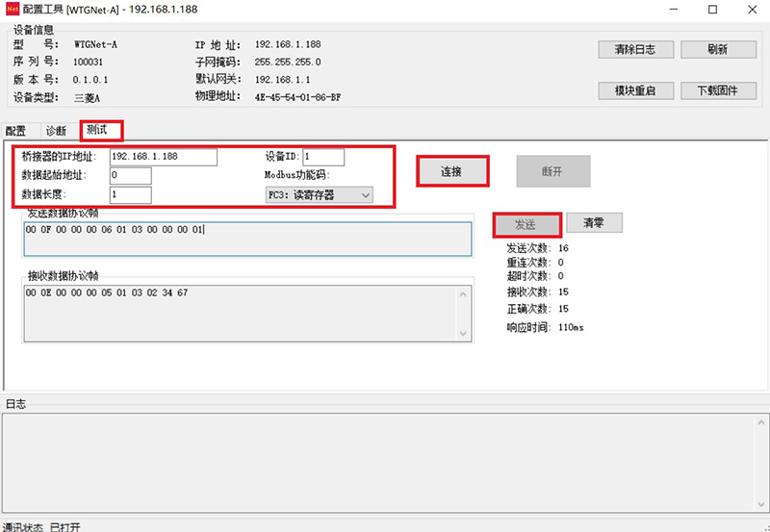Image resolution: width=770 pixels, height=532 pixels.
Task: Click the 数据起始地址 field
Action: [x=130, y=176]
